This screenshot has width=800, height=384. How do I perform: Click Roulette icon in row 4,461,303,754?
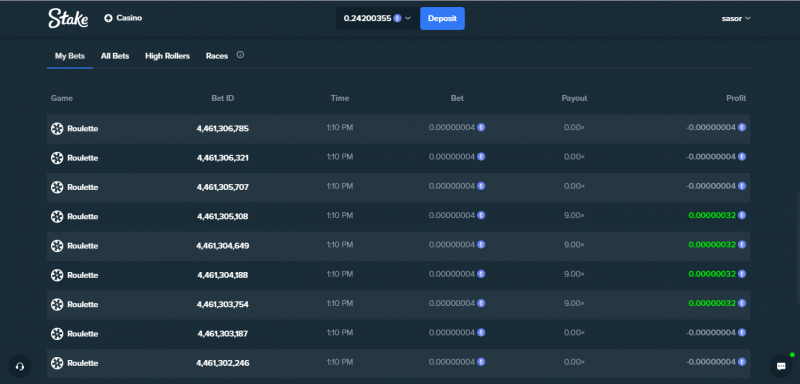point(57,304)
